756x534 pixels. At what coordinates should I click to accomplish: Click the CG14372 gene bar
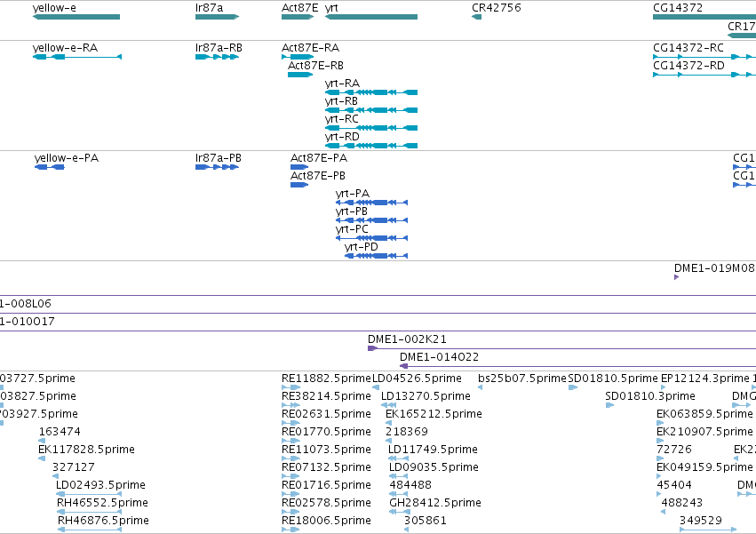coord(704,17)
